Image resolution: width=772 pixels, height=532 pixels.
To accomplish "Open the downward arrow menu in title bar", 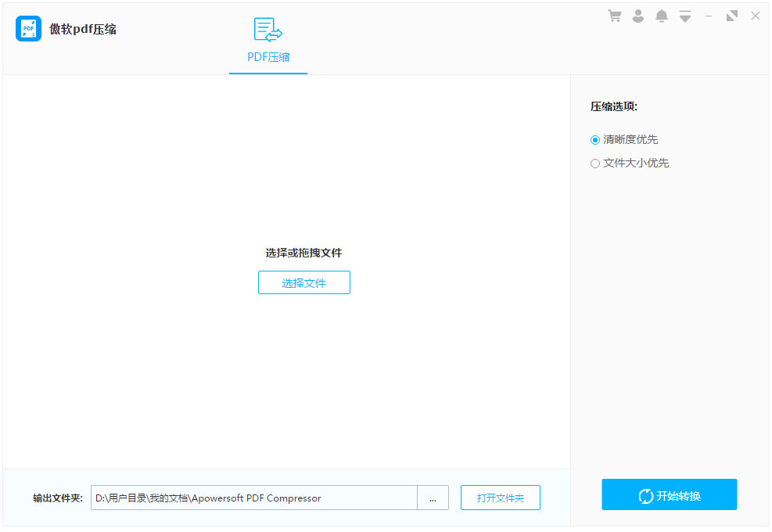I will [x=685, y=15].
